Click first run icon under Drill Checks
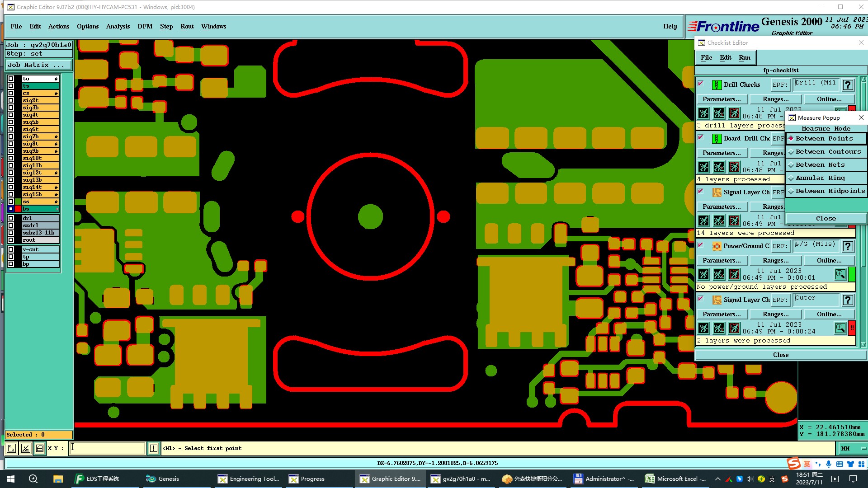This screenshot has height=488, width=868. click(703, 113)
